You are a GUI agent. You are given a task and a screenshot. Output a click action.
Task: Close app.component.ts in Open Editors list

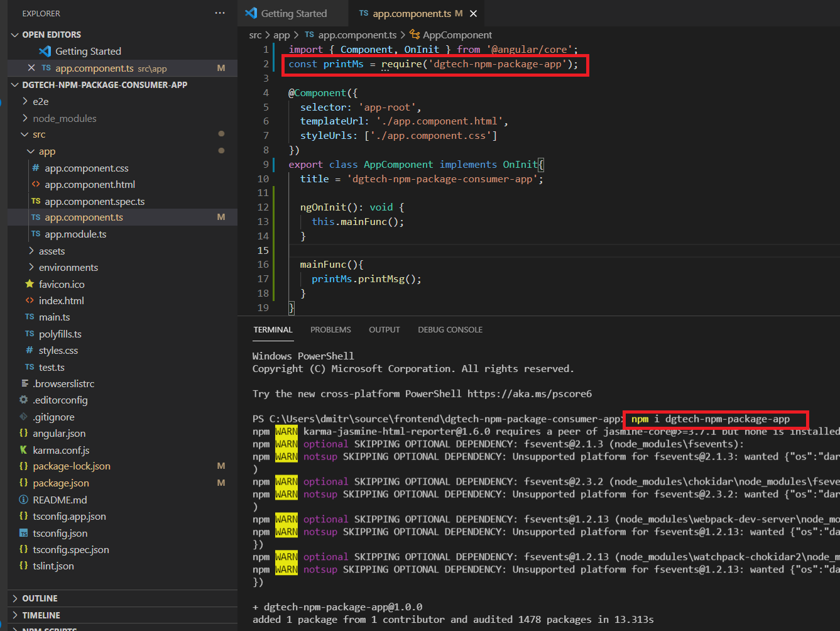tap(31, 68)
